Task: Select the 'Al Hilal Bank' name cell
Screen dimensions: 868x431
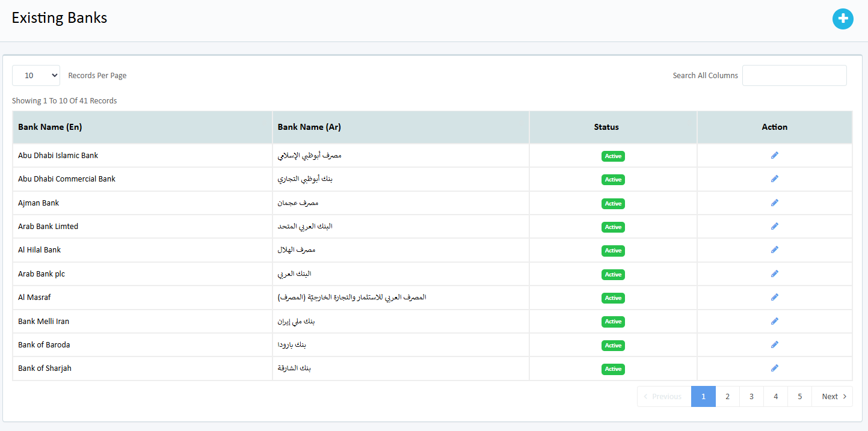Action: 143,250
